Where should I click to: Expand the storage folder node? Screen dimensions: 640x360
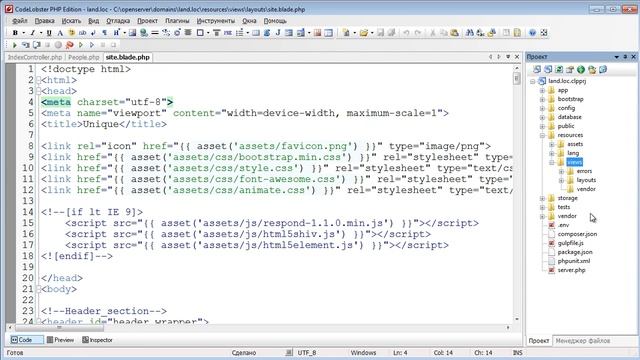pyautogui.click(x=542, y=198)
